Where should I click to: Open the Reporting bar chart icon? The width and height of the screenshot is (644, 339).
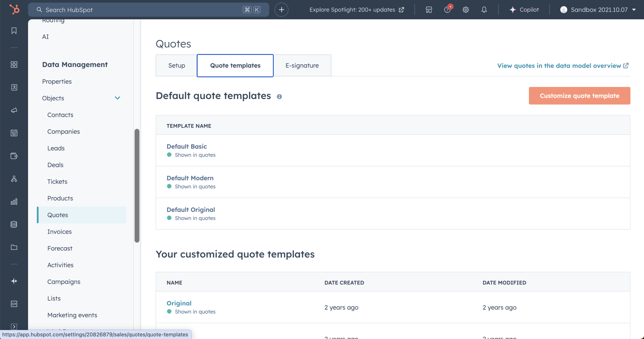coord(14,201)
